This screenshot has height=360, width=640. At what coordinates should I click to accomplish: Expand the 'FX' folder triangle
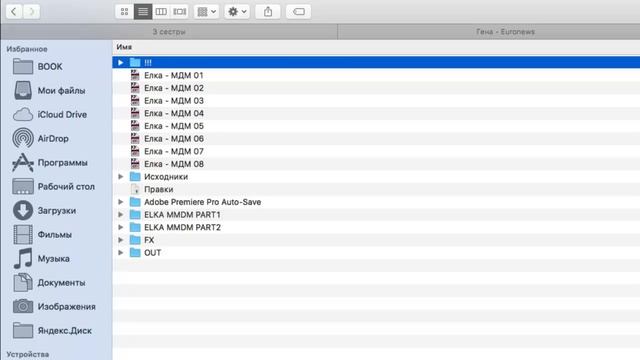click(121, 240)
